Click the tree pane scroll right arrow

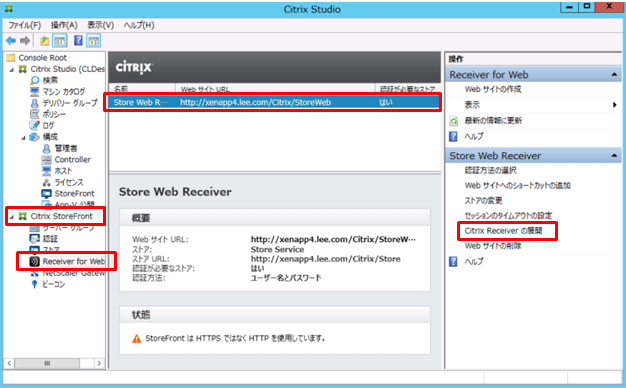pos(99,363)
